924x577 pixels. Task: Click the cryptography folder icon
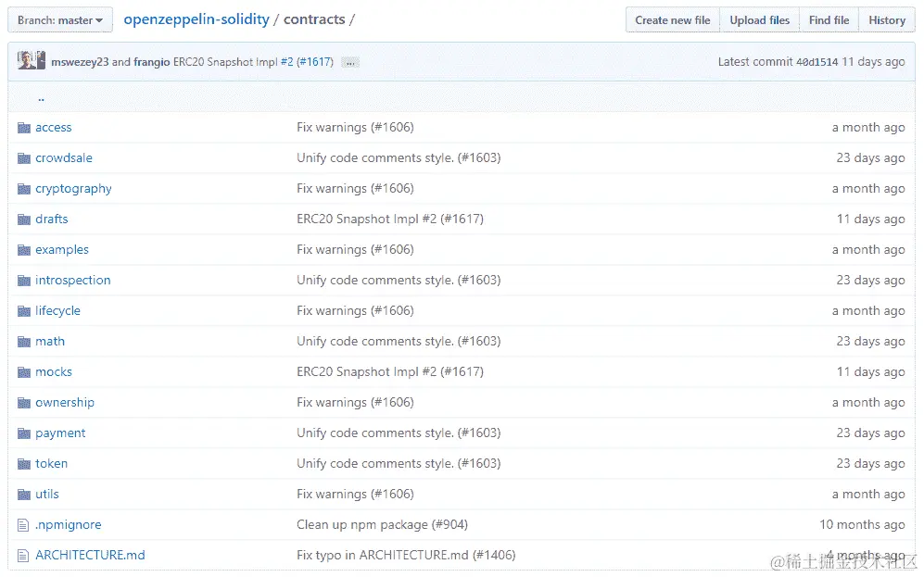pyautogui.click(x=23, y=189)
